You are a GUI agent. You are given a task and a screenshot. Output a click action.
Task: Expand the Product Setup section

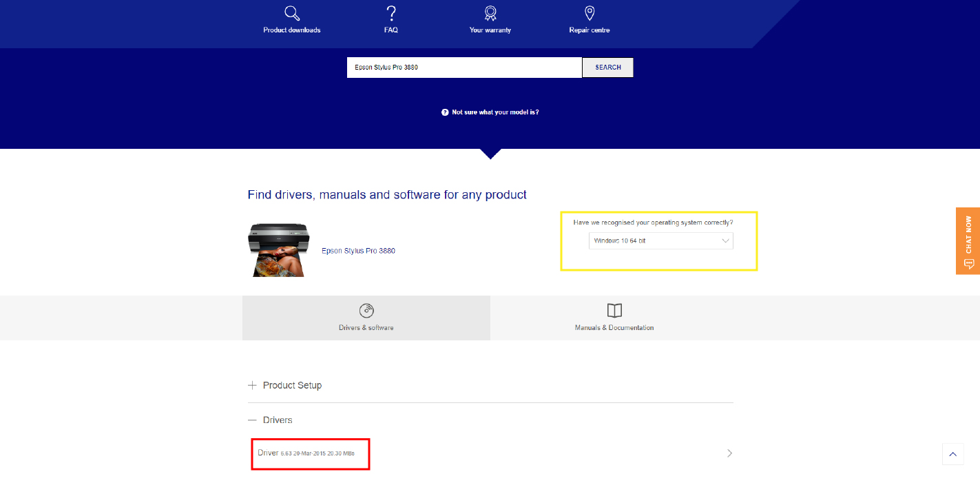490,385
